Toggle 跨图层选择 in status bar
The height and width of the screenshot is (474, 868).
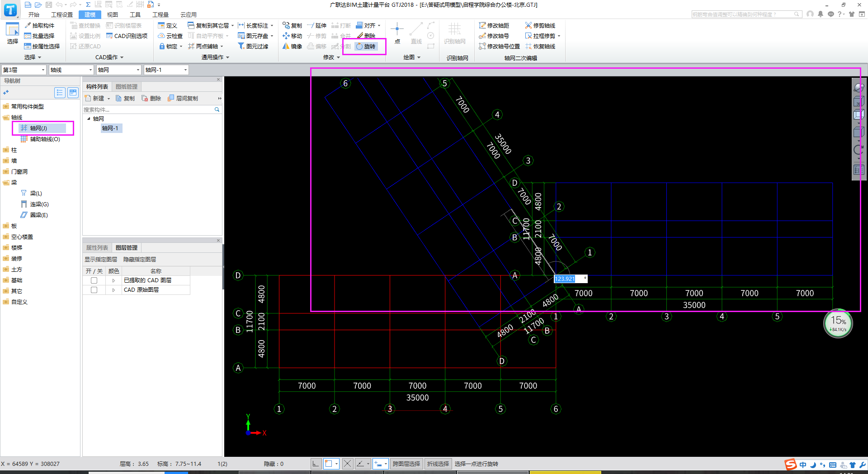[406, 464]
